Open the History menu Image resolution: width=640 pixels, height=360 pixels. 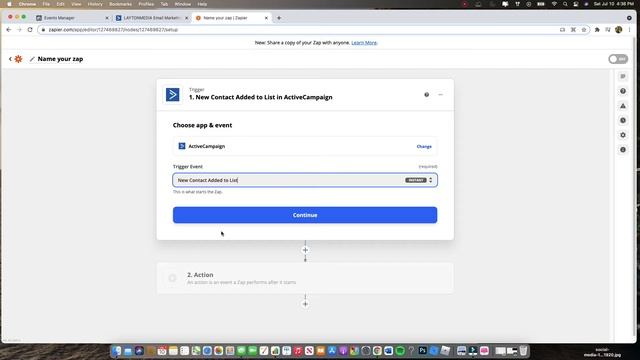(x=95, y=4)
